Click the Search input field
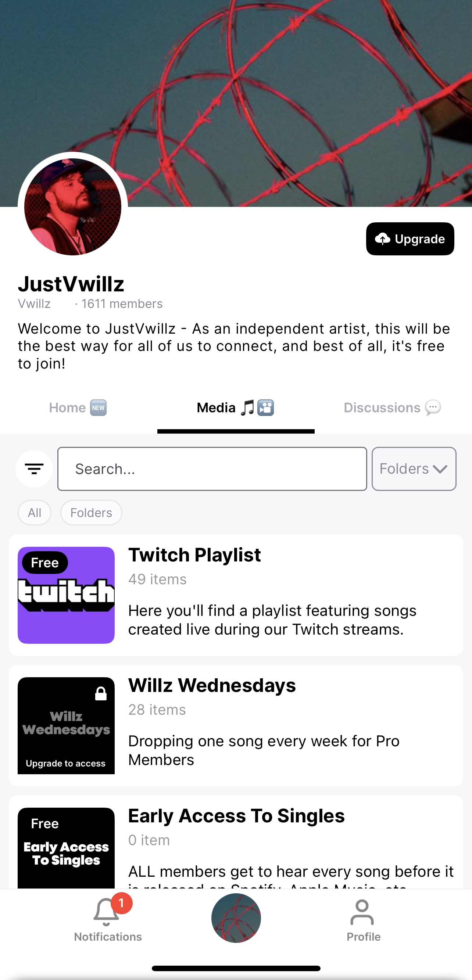This screenshot has width=472, height=980. [x=212, y=469]
